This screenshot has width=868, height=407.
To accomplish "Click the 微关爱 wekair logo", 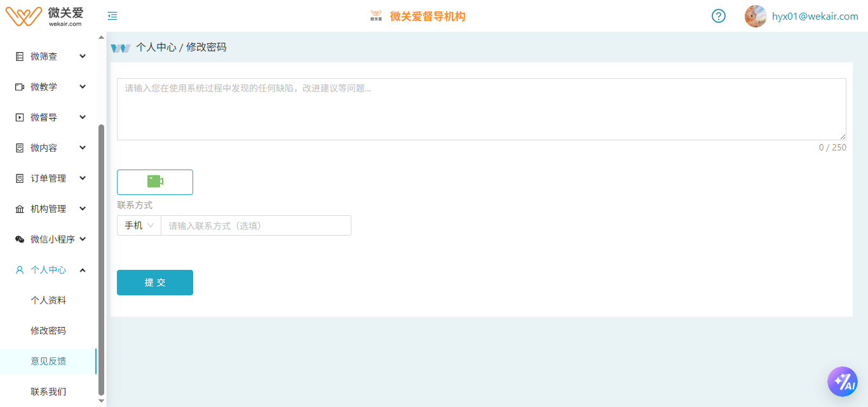I will pos(44,17).
